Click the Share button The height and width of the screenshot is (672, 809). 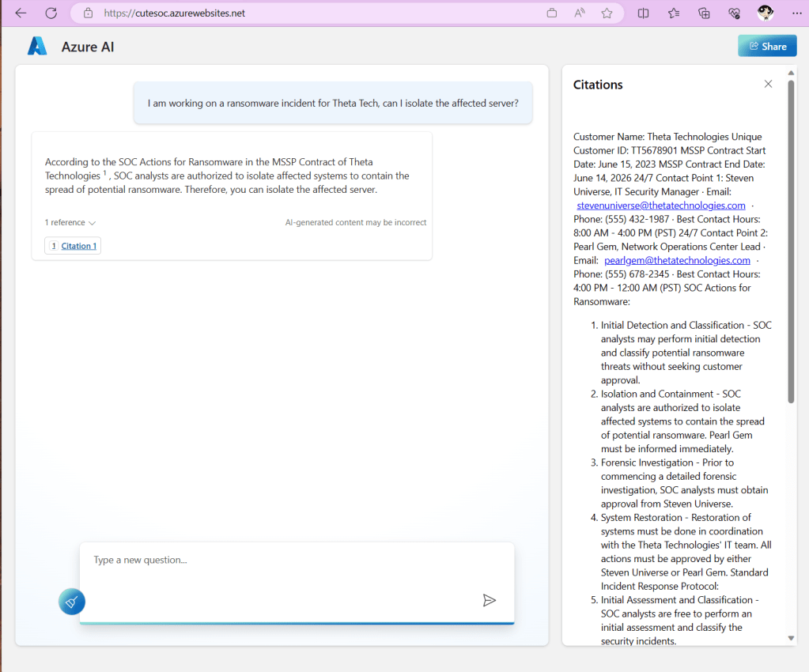click(767, 46)
